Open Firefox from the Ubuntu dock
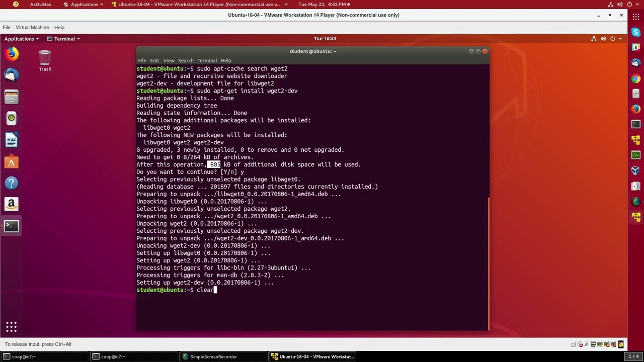This screenshot has height=362, width=644. tap(11, 54)
